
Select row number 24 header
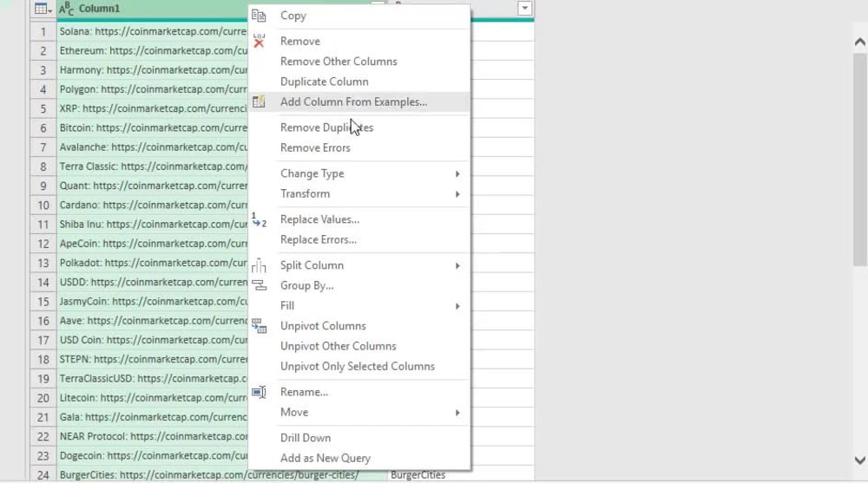click(x=43, y=474)
